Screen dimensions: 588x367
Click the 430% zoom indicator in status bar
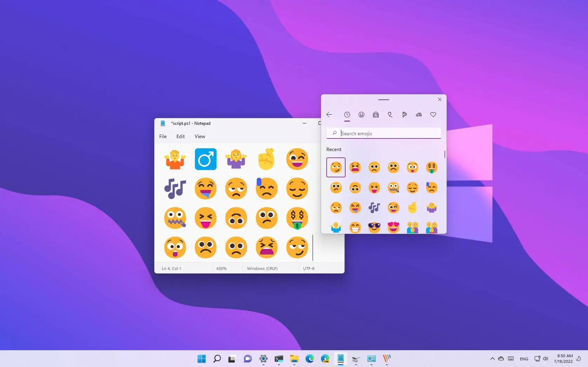tap(221, 268)
